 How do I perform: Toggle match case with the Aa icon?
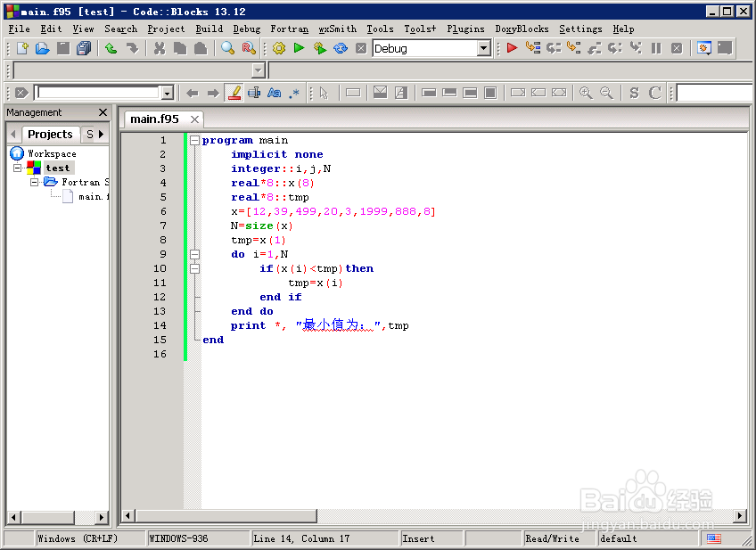click(x=275, y=93)
